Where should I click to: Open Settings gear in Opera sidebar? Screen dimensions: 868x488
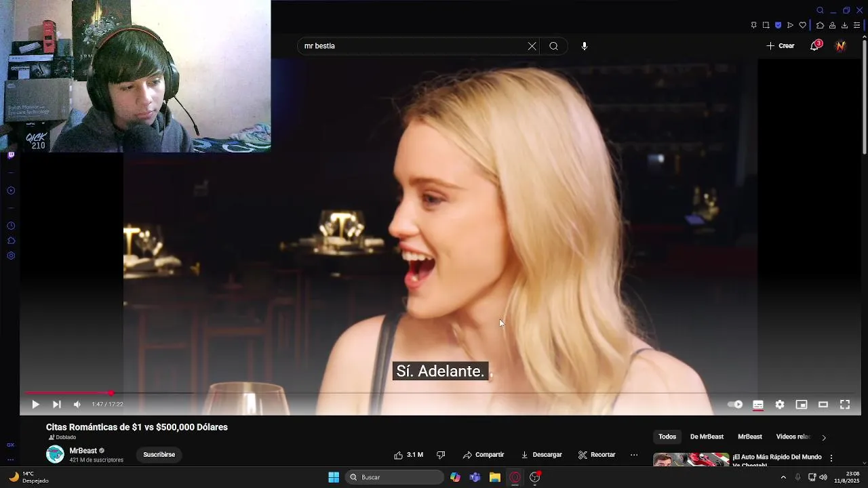click(11, 256)
